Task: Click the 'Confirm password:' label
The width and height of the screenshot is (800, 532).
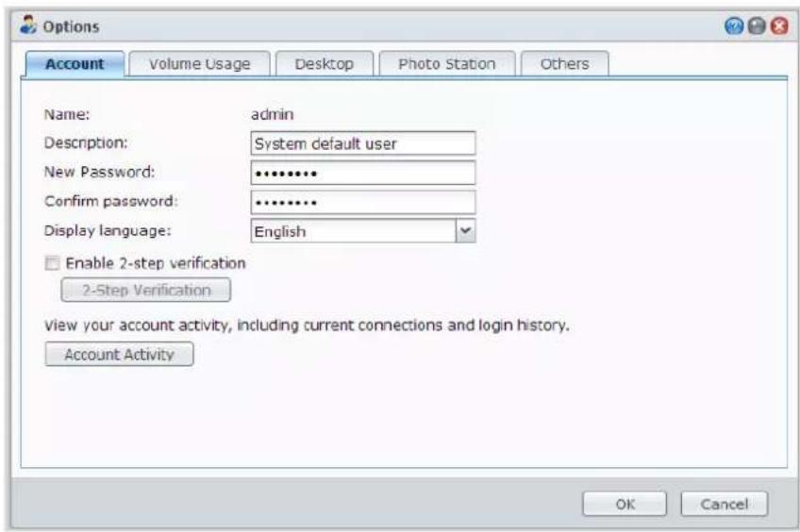Action: coord(110,201)
